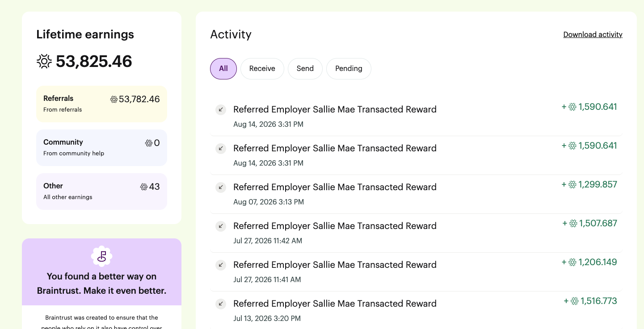Screen dimensions: 644x329
Task: Open the Community earnings card
Action: point(101,147)
